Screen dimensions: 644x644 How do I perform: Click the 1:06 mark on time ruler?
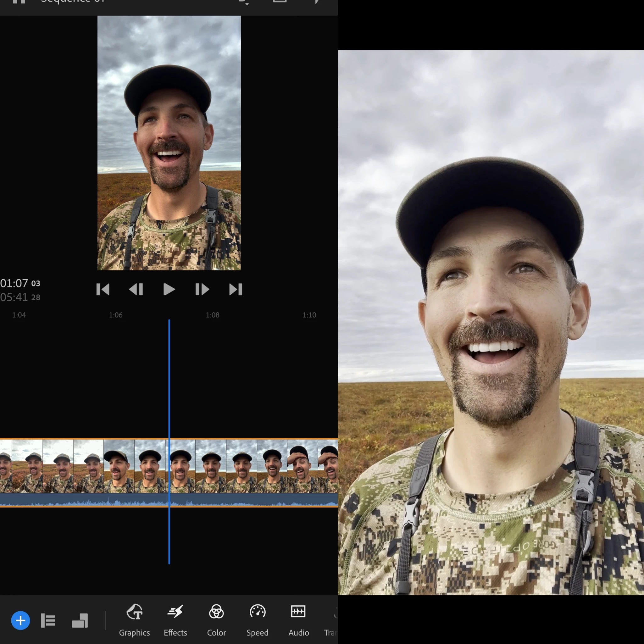point(116,315)
